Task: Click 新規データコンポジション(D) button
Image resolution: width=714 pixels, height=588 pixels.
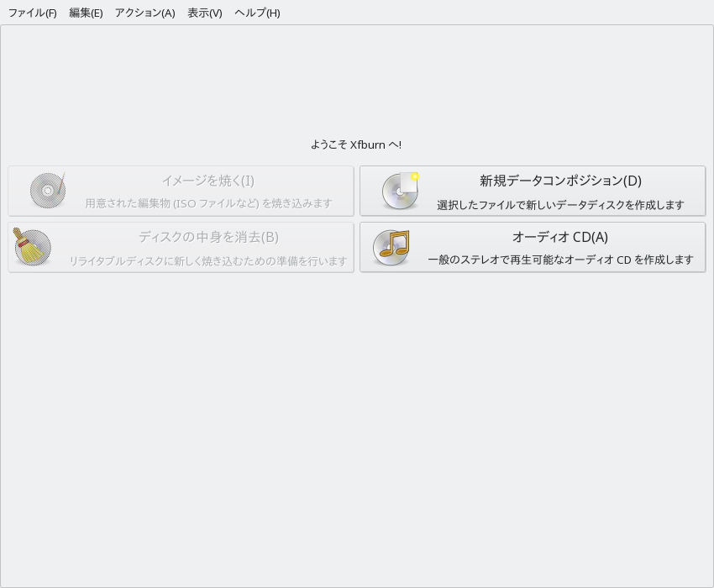Action: pos(533,191)
